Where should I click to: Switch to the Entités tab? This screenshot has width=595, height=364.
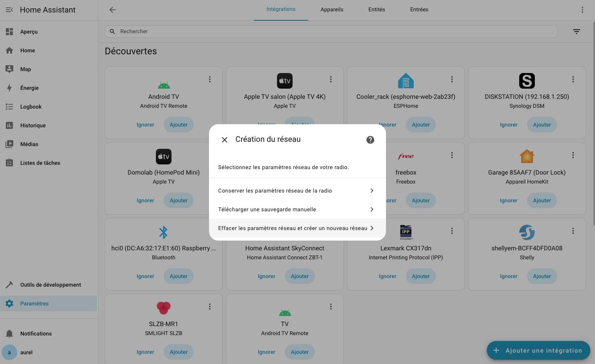tap(376, 10)
